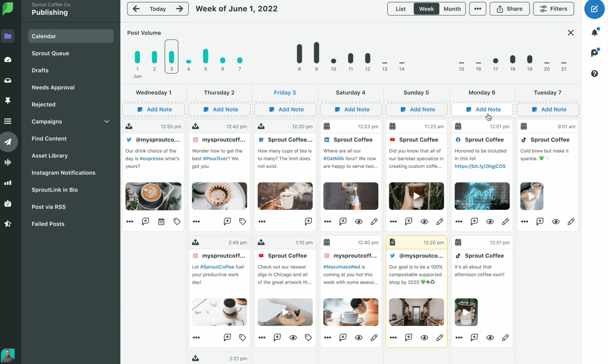608x364 pixels.
Task: Open the top toolbar ellipsis menu
Action: (477, 9)
